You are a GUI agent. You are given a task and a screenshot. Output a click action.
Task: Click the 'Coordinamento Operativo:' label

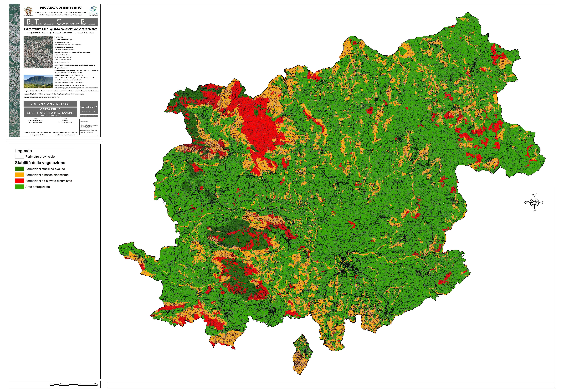click(x=64, y=47)
